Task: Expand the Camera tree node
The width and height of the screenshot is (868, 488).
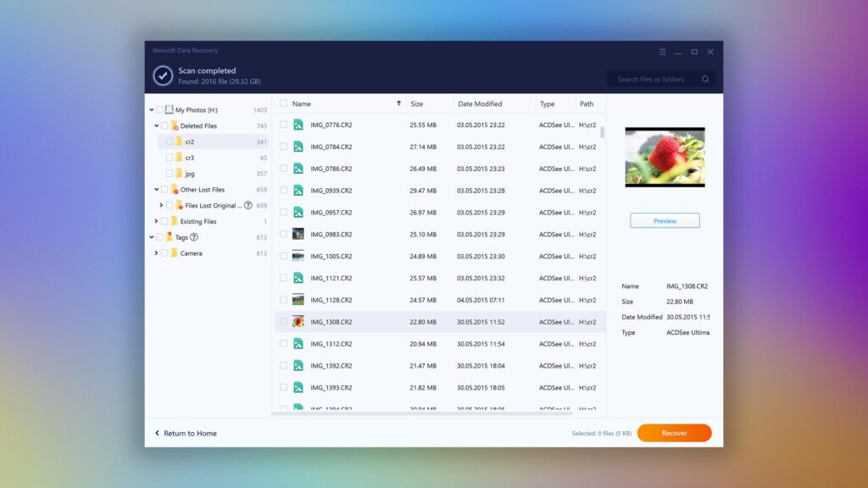Action: click(155, 253)
